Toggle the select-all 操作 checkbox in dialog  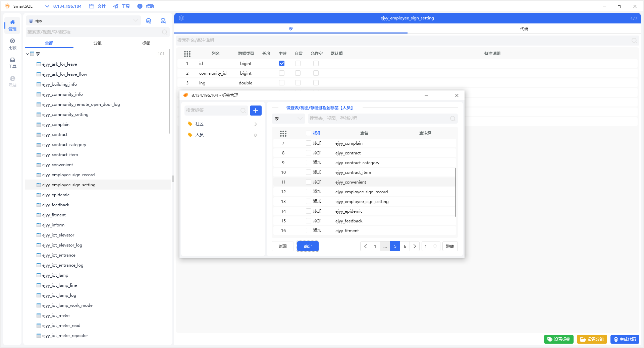click(x=309, y=133)
